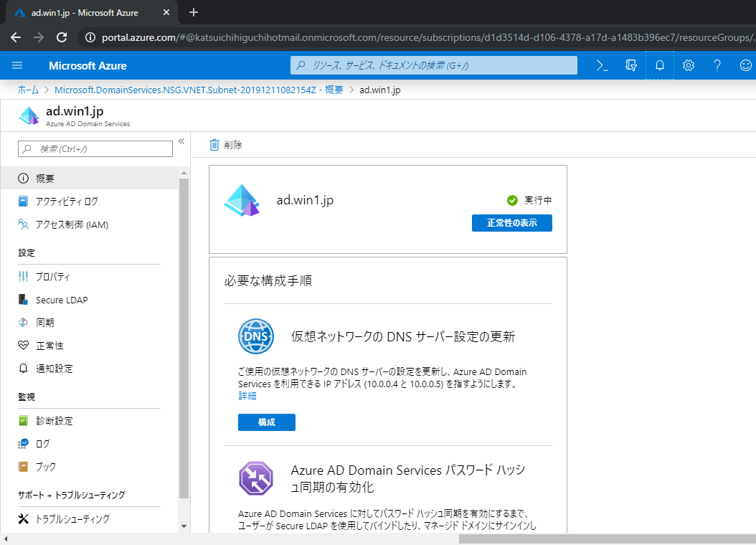Open the 詳細 link
Image resolution: width=756 pixels, height=545 pixels.
(247, 396)
